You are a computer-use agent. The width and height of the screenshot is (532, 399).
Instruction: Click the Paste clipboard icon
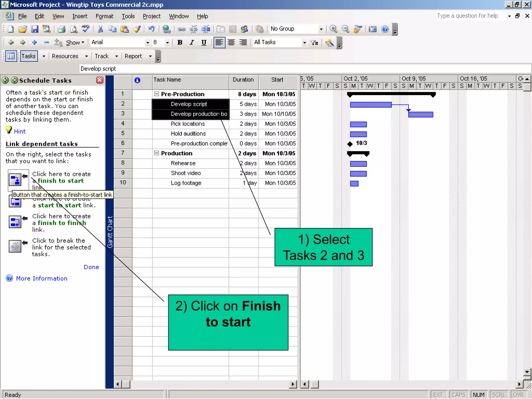click(125, 29)
